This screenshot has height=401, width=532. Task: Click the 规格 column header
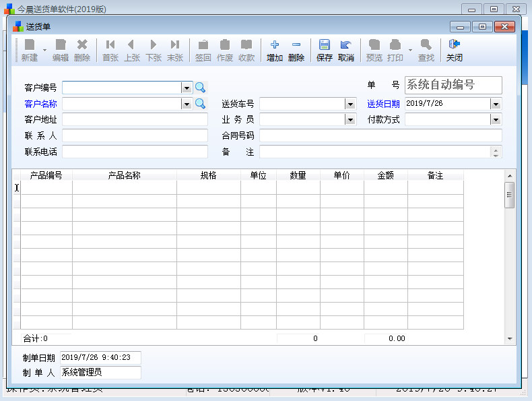208,175
